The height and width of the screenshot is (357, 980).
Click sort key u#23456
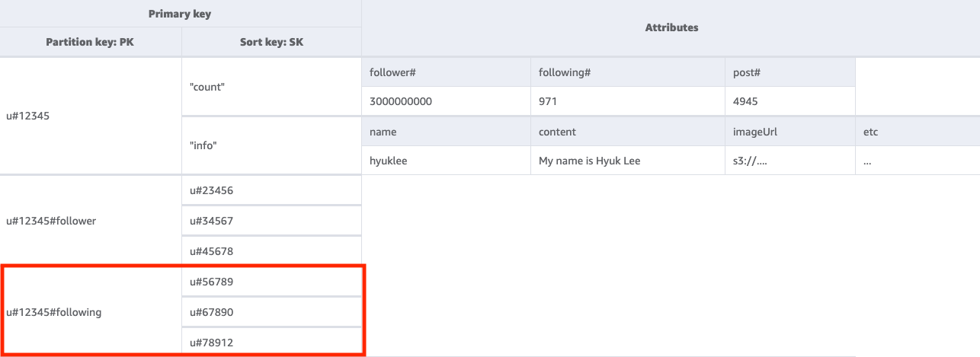(x=211, y=190)
